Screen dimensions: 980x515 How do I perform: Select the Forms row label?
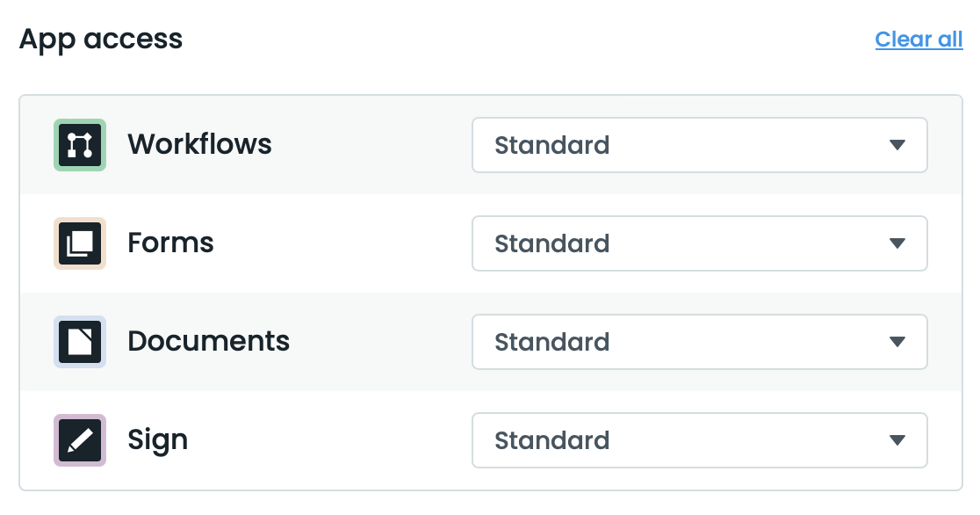coord(170,243)
